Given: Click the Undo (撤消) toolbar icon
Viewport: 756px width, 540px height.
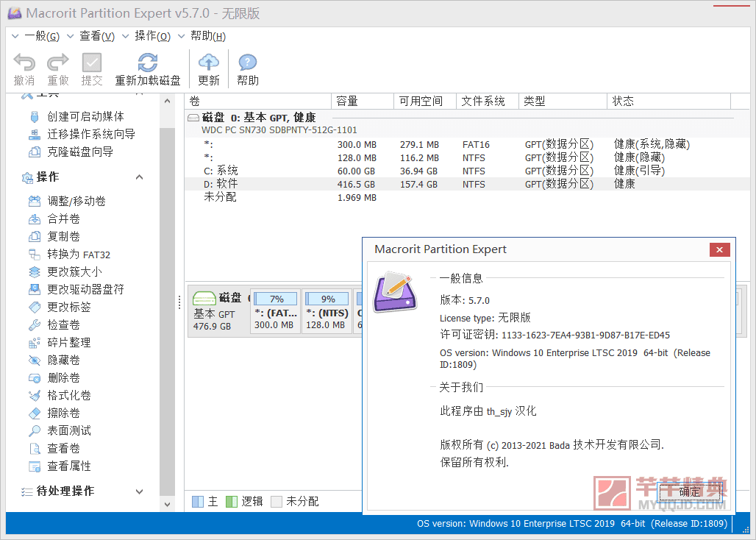Looking at the screenshot, I should (24, 63).
